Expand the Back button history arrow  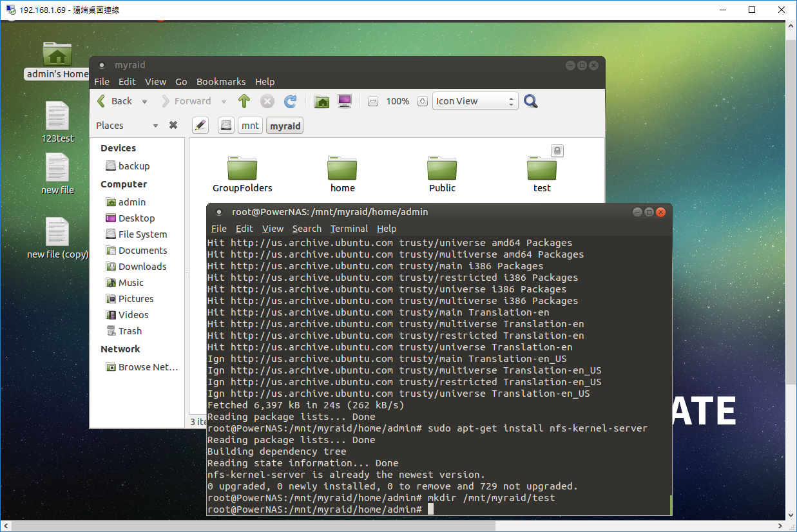(x=144, y=101)
